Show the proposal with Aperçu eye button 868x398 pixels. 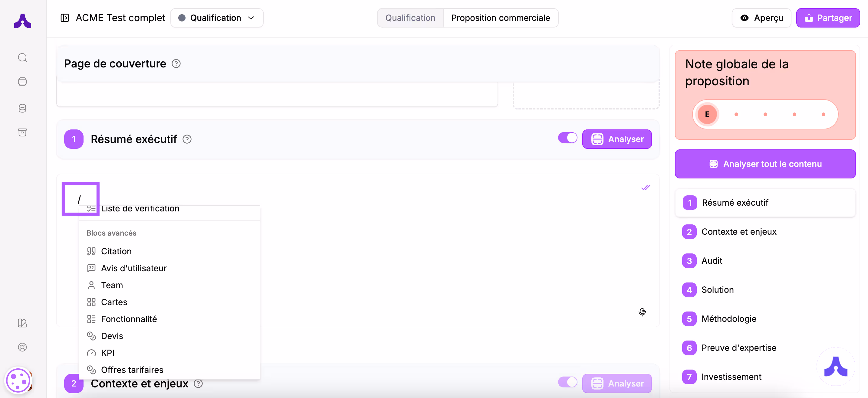point(761,18)
